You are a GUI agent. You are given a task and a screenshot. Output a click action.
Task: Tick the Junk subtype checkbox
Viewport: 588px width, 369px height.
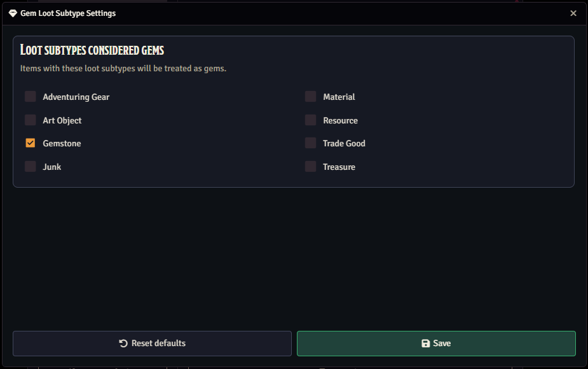31,167
